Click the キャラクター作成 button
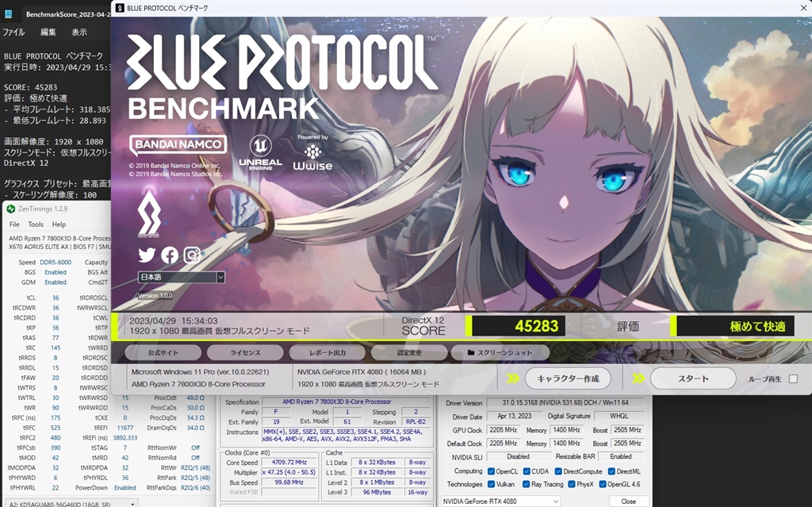Image resolution: width=812 pixels, height=507 pixels. 568,378
